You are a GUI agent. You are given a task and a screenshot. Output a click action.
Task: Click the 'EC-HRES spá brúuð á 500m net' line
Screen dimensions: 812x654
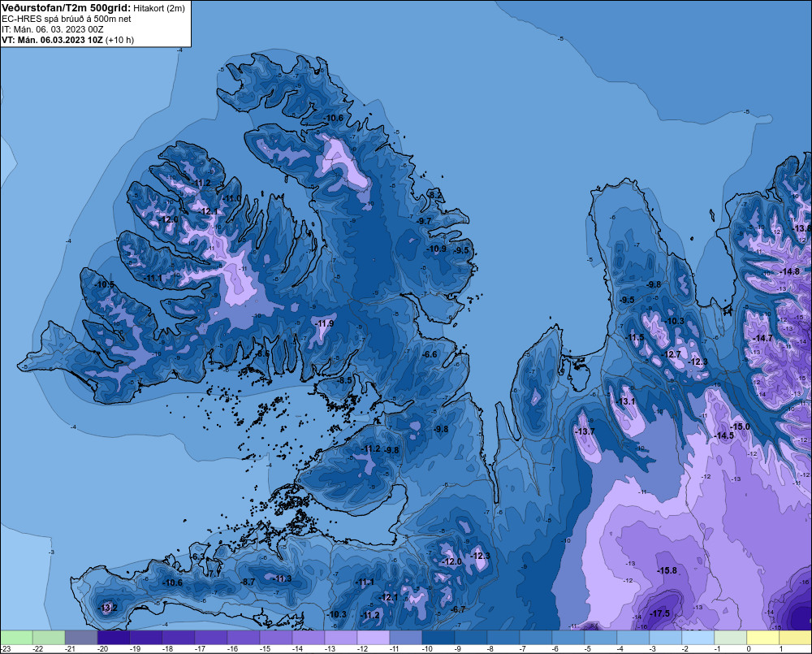[x=66, y=19]
